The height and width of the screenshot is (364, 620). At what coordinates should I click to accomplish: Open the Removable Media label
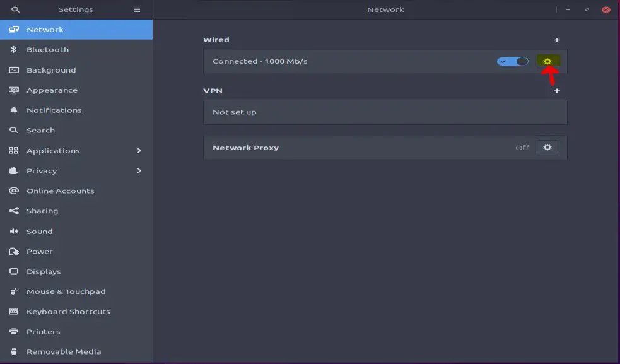click(x=64, y=352)
